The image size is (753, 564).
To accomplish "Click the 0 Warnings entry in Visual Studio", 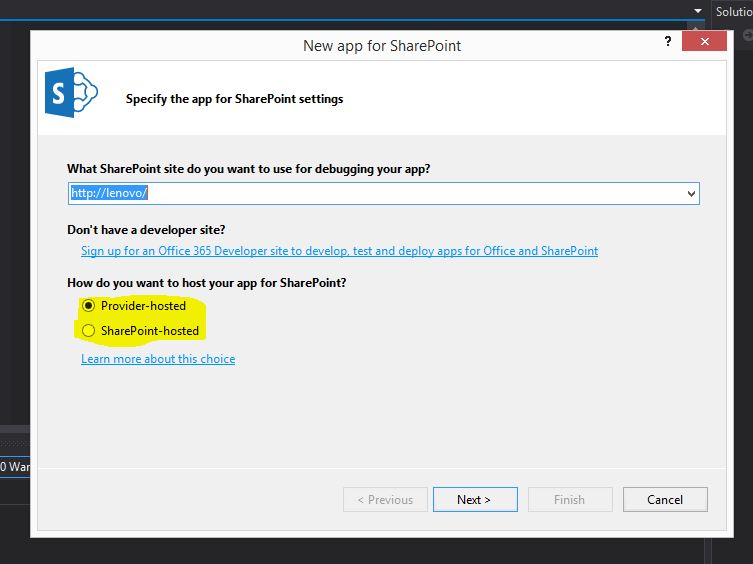I will click(15, 466).
